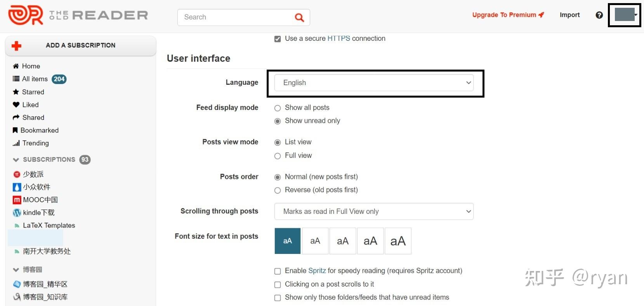Select the largest font size option

[398, 241]
